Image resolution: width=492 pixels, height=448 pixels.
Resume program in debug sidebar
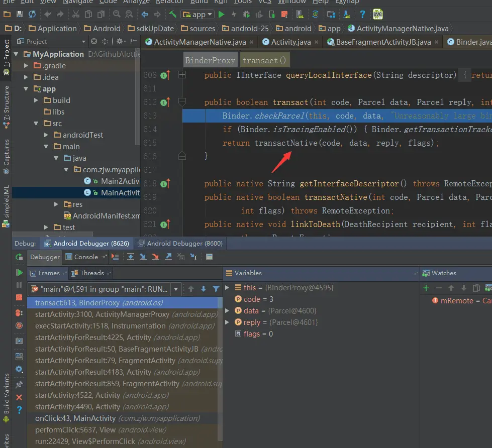coord(19,273)
